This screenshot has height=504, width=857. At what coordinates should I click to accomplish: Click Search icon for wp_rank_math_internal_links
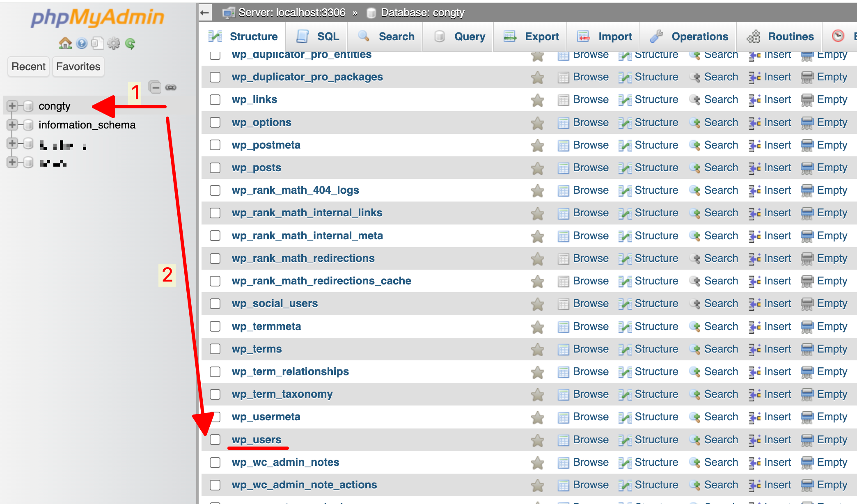coord(695,213)
